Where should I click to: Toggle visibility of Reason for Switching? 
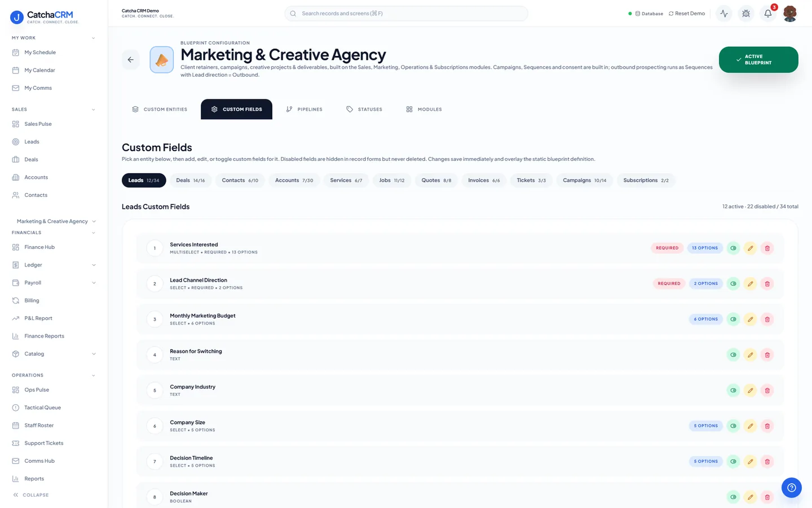tap(733, 354)
